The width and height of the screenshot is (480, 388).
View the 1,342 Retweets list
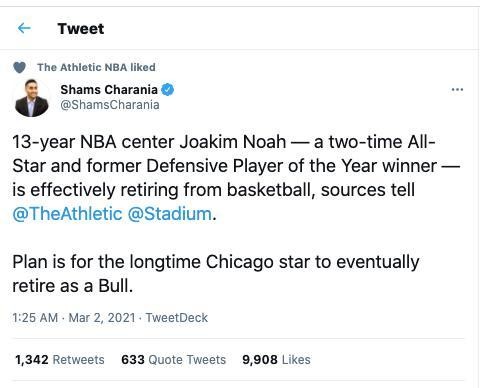click(60, 360)
